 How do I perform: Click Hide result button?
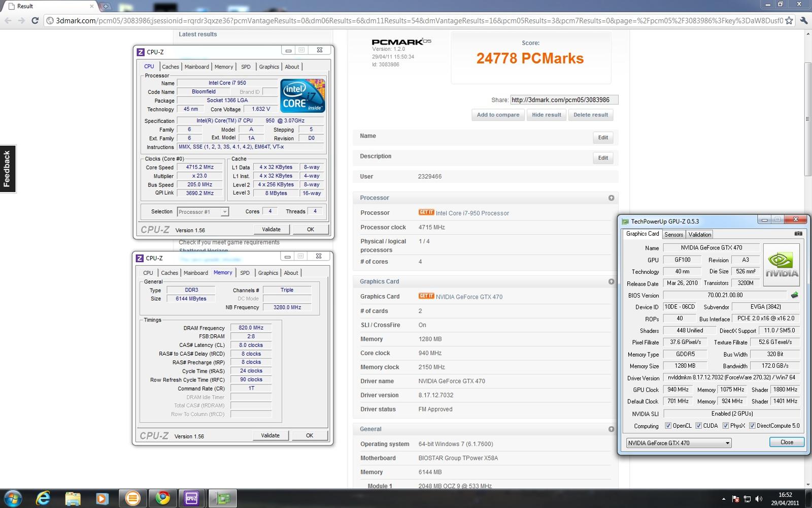[546, 115]
